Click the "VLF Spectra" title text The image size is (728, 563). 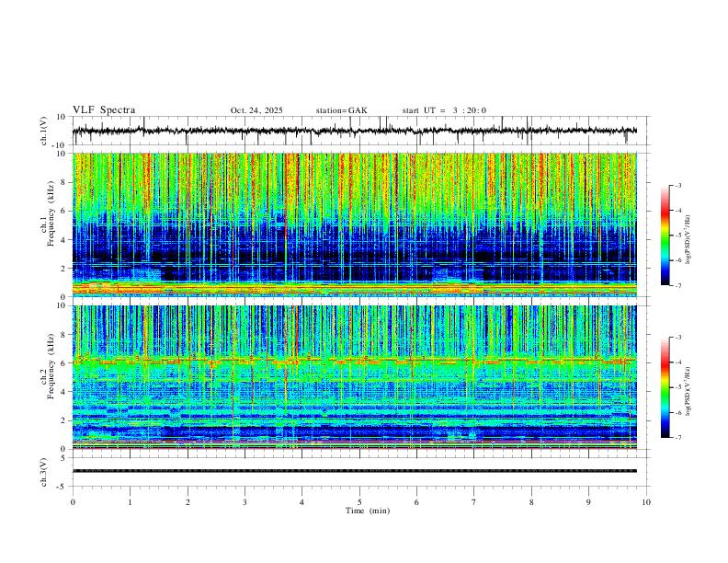(104, 110)
